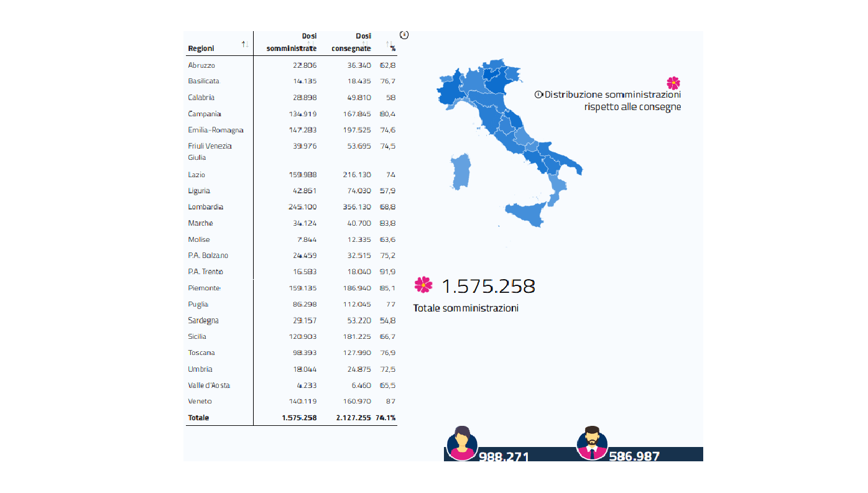Image resolution: width=868 pixels, height=493 pixels.
Task: Select the Veneto row name
Action: click(x=200, y=402)
